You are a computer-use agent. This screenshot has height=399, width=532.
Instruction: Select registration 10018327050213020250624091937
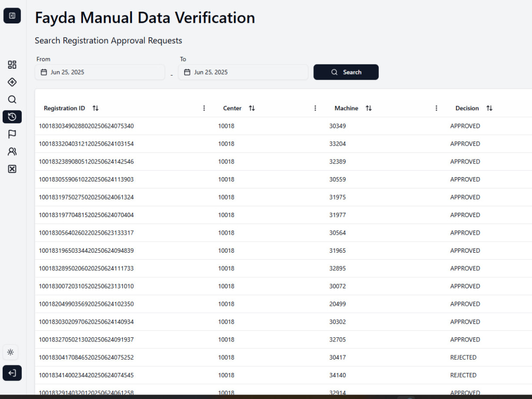coord(86,339)
